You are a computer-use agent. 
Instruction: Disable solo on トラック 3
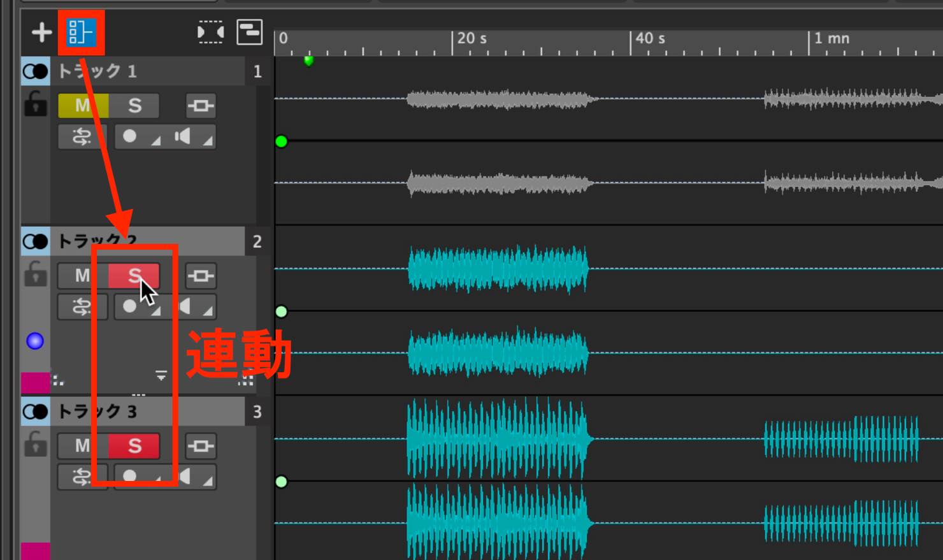pos(134,446)
